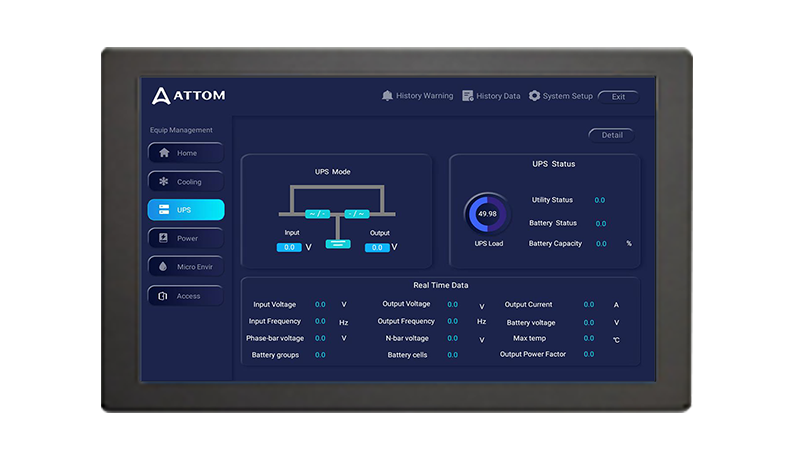The height and width of the screenshot is (450, 800).
Task: Click the UPS Load circular gauge
Action: [x=487, y=214]
